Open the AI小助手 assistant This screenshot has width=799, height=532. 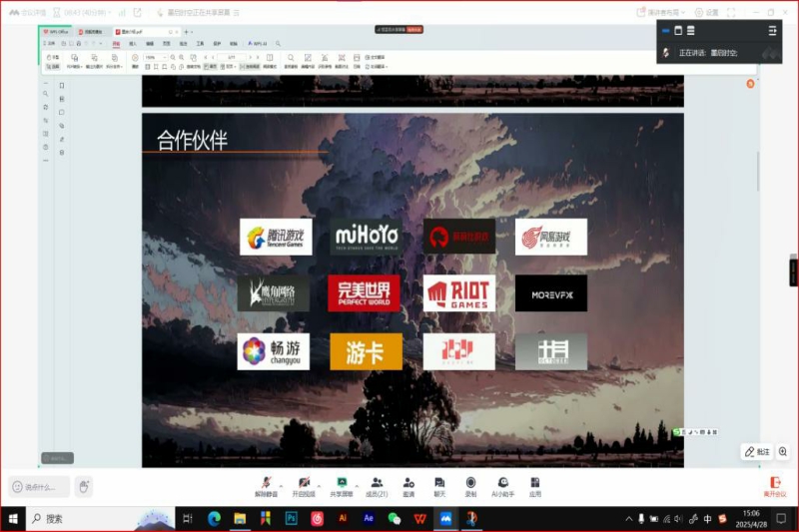pos(503,482)
